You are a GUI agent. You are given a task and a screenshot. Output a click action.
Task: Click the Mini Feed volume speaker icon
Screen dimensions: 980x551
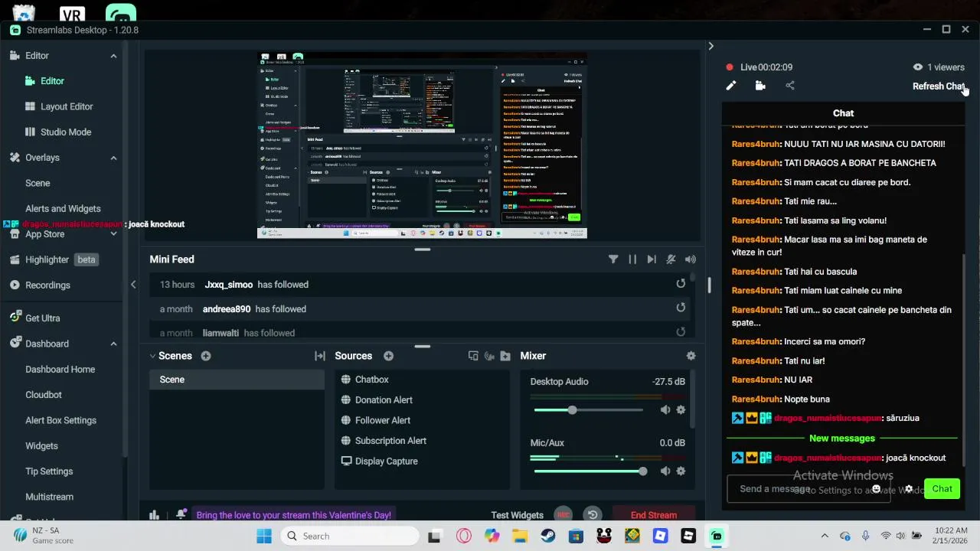pos(691,259)
